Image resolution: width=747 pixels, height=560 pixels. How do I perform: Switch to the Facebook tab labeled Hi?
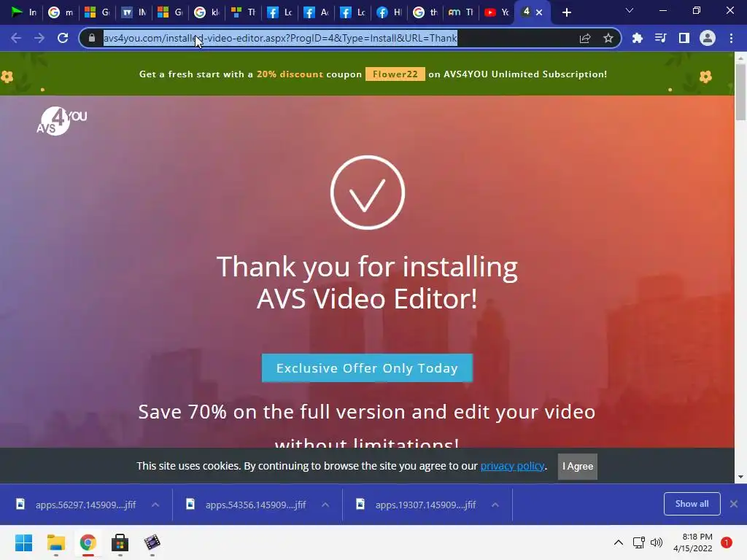[389, 12]
